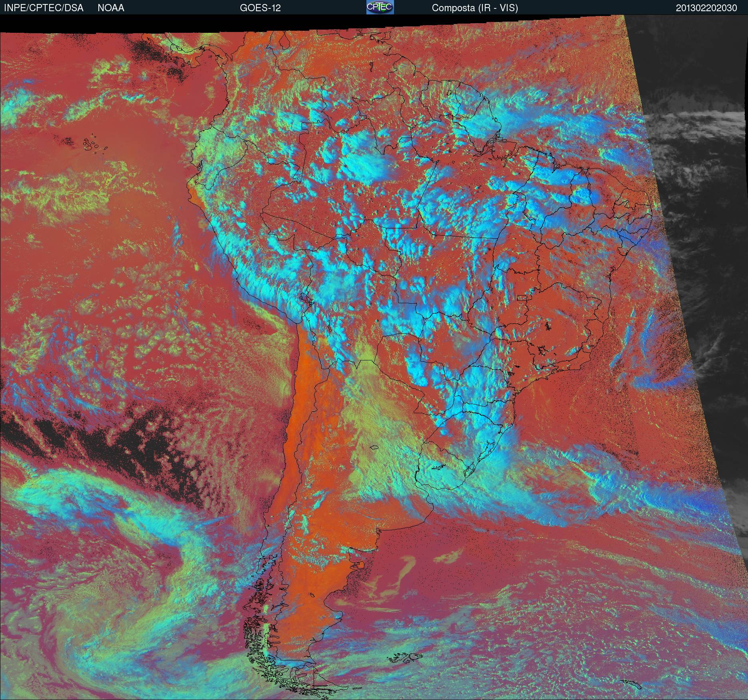The width and height of the screenshot is (748, 700).
Task: Click the NOAA label in header
Action: [x=111, y=8]
